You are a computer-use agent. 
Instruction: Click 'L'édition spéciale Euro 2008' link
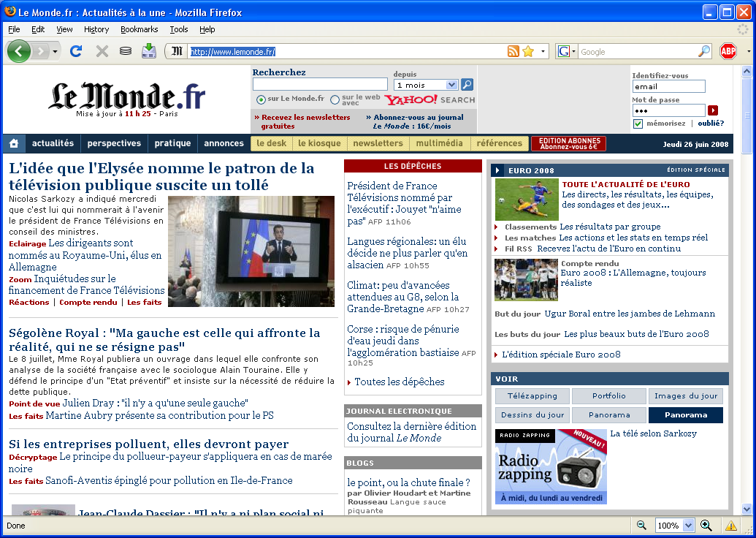(x=561, y=355)
